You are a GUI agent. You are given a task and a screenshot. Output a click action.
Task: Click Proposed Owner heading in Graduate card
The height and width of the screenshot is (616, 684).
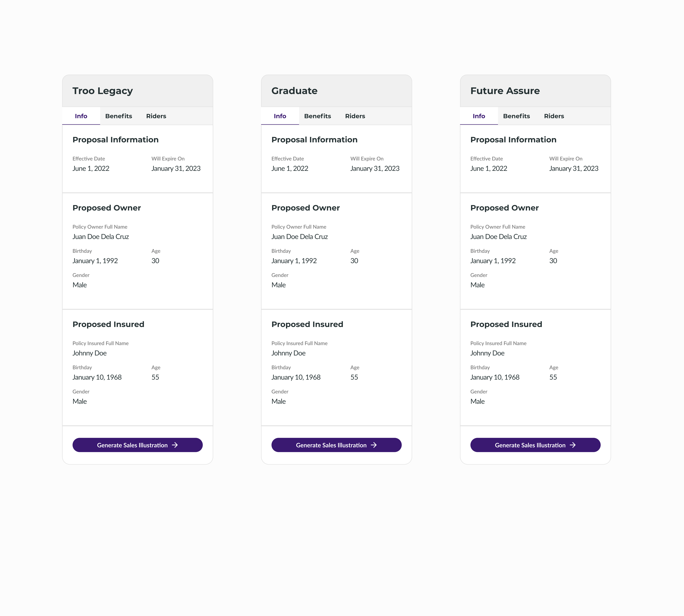(305, 208)
